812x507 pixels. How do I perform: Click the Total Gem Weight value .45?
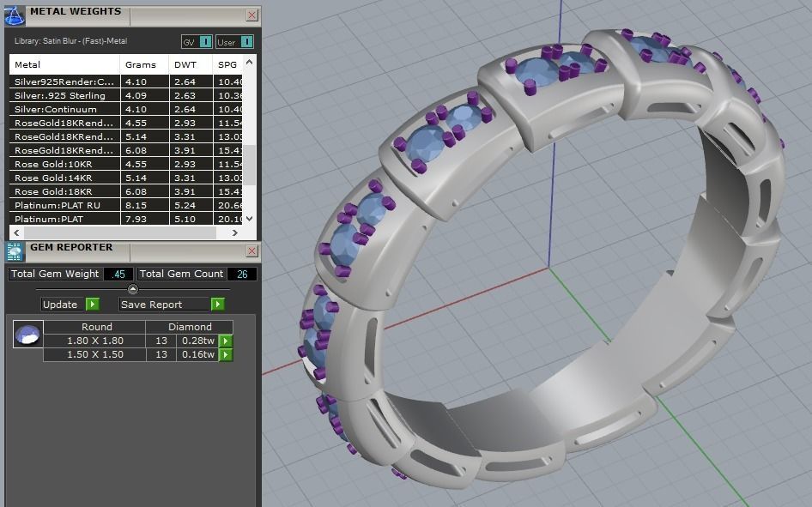click(118, 275)
